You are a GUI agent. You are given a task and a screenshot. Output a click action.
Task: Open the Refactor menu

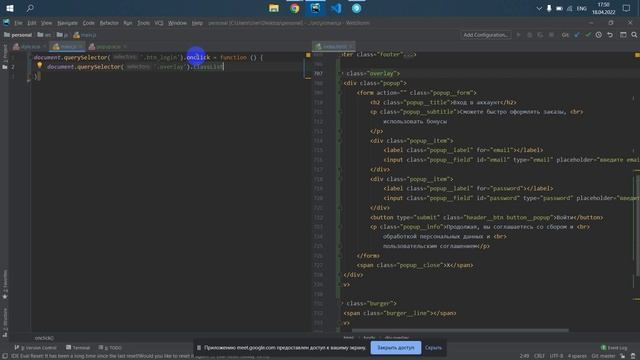pyautogui.click(x=109, y=23)
